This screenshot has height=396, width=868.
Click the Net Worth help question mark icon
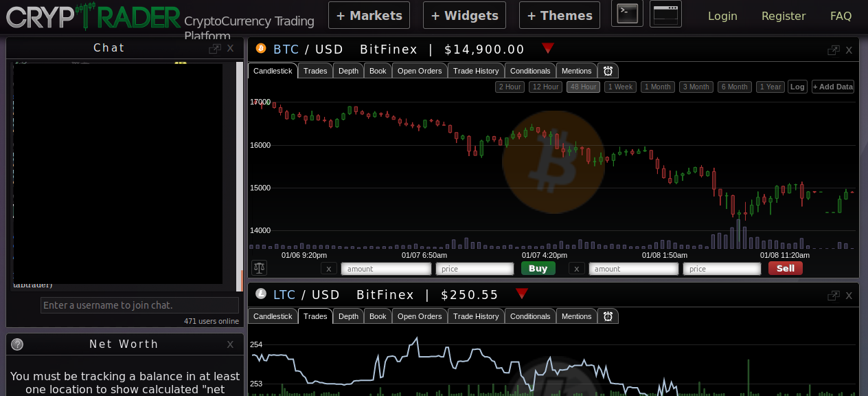(x=17, y=344)
